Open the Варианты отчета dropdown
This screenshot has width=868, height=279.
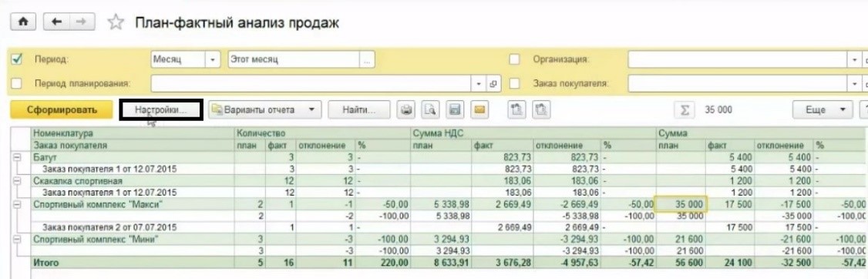coord(264,109)
